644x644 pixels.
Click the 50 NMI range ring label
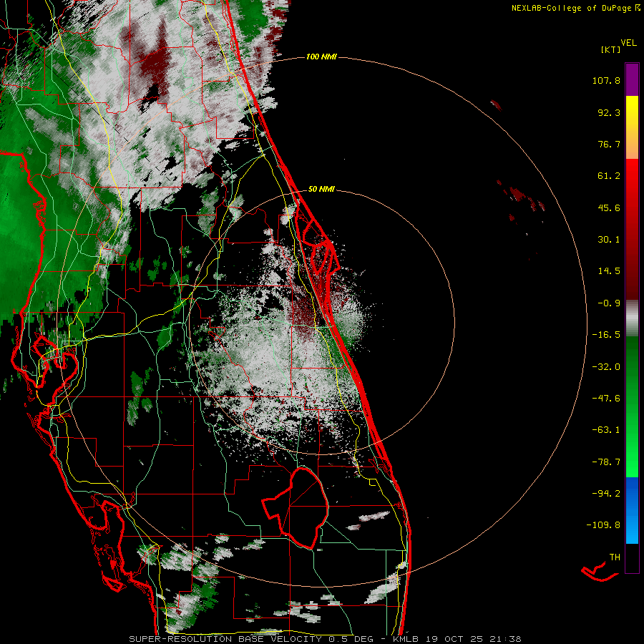tap(321, 190)
